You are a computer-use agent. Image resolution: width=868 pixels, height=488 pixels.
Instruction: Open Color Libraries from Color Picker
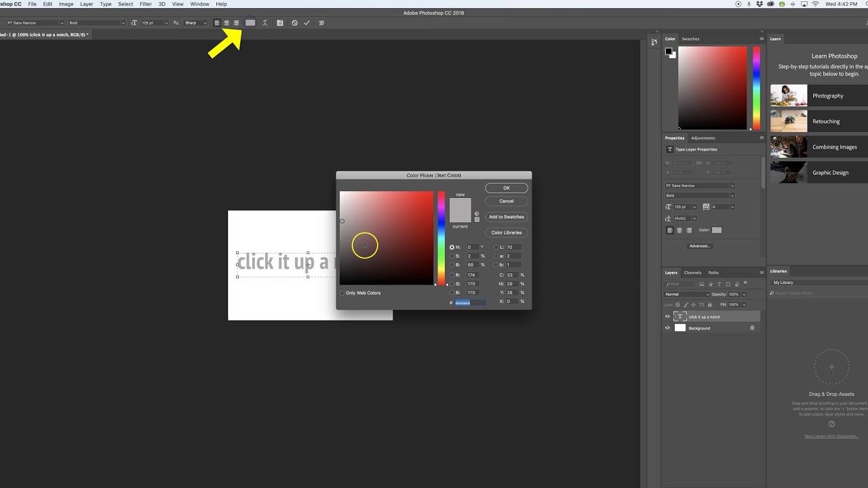507,232
